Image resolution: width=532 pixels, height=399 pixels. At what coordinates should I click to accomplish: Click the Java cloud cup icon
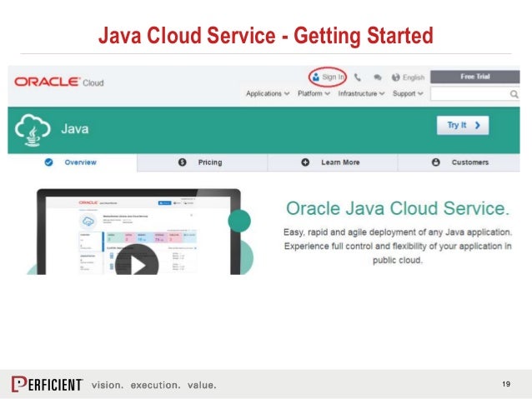(x=33, y=130)
